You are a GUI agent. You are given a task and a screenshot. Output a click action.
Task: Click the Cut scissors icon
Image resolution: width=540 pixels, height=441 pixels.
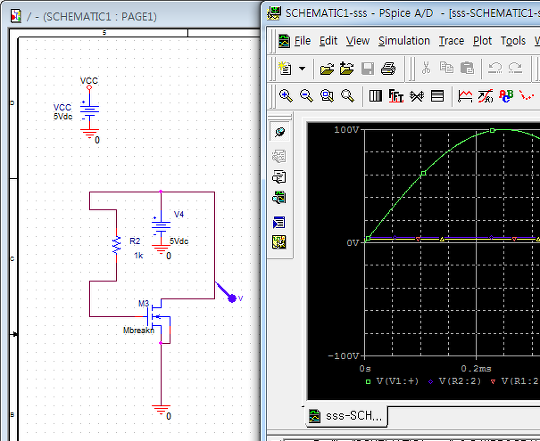point(426,68)
